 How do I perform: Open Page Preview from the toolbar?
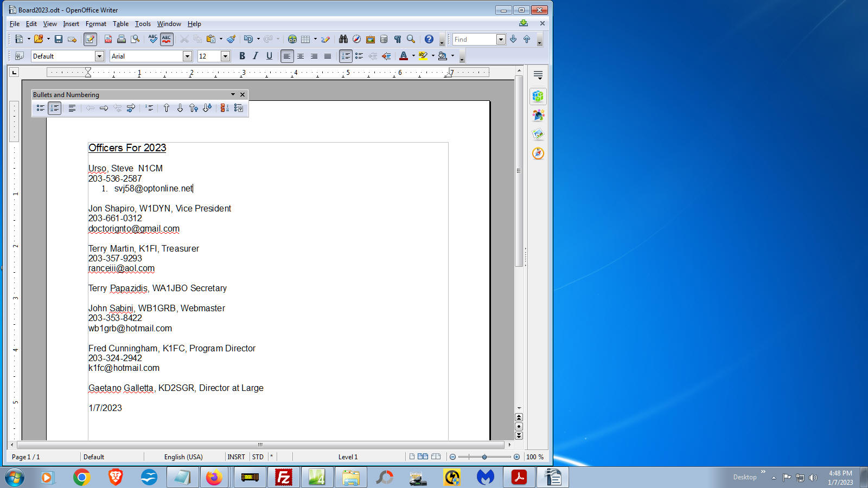(135, 39)
